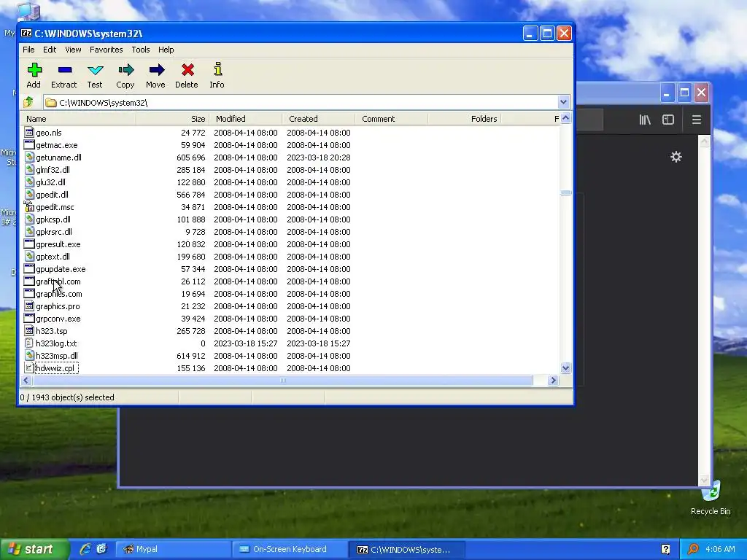Open Mypal library icon in browser window
747x560 pixels.
tap(645, 120)
